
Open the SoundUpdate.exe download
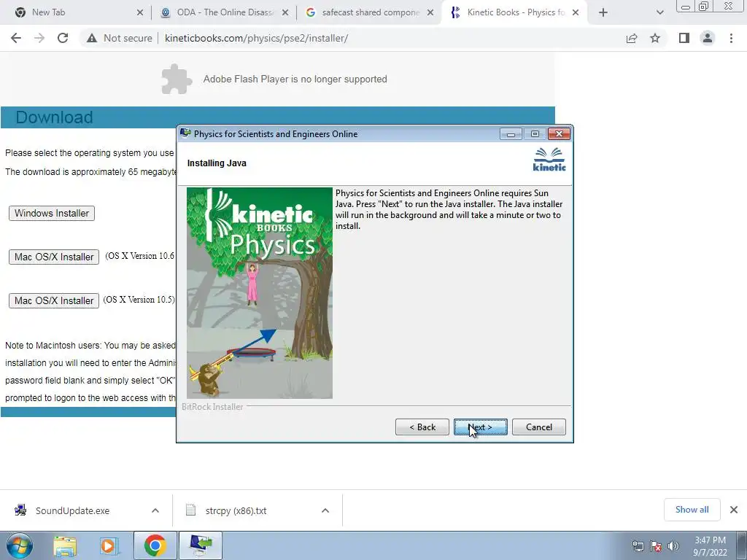[x=72, y=510]
